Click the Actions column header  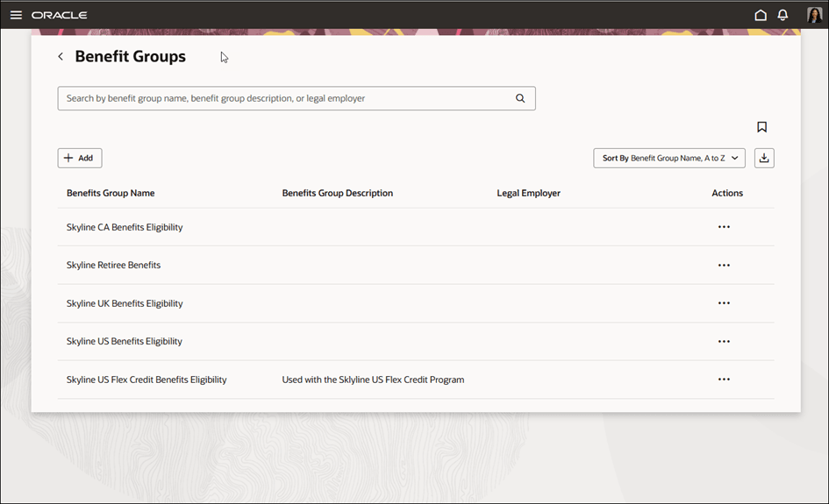point(727,193)
